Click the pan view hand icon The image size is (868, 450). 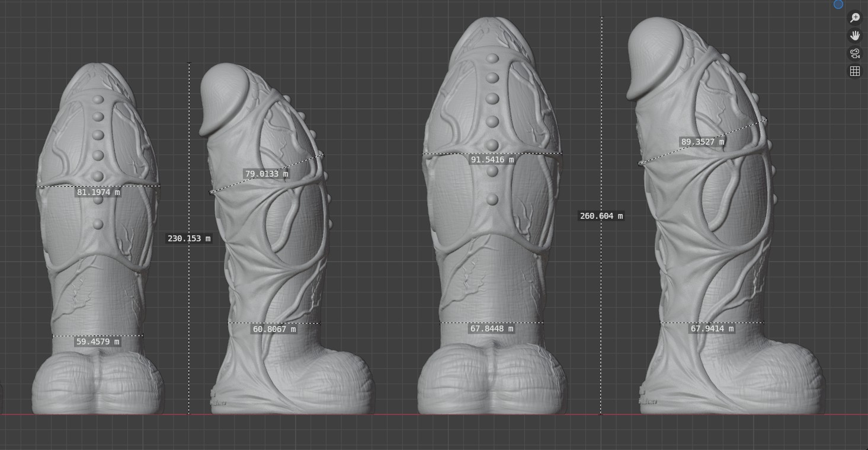854,36
